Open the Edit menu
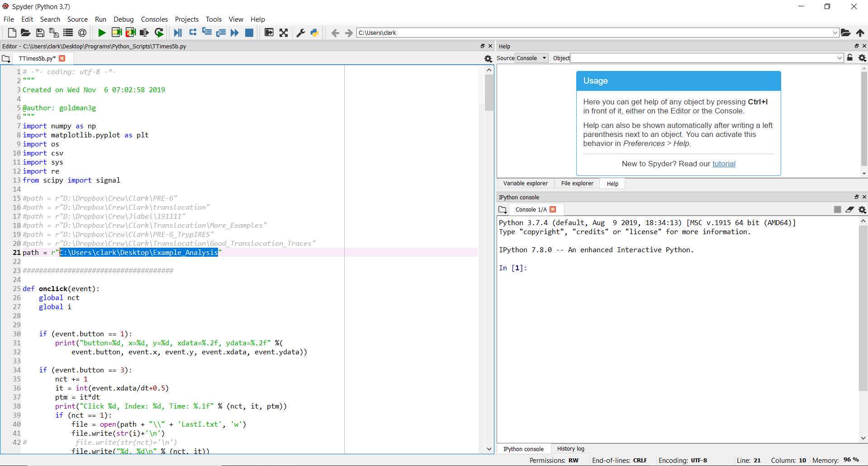Image resolution: width=868 pixels, height=466 pixels. [x=27, y=19]
